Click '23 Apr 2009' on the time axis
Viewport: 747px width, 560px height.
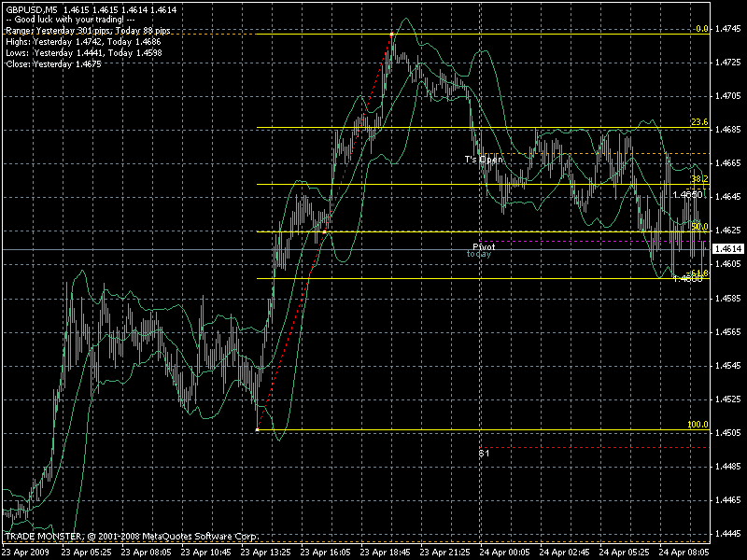tap(25, 553)
